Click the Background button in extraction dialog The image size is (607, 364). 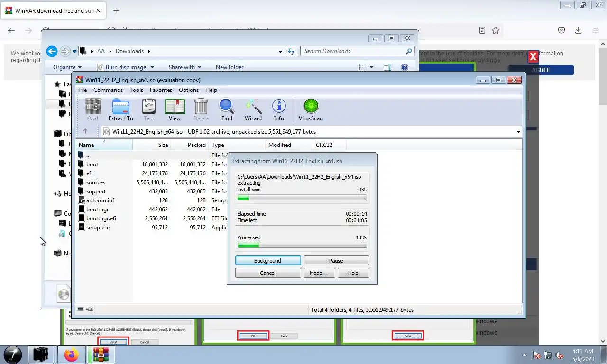click(x=268, y=261)
